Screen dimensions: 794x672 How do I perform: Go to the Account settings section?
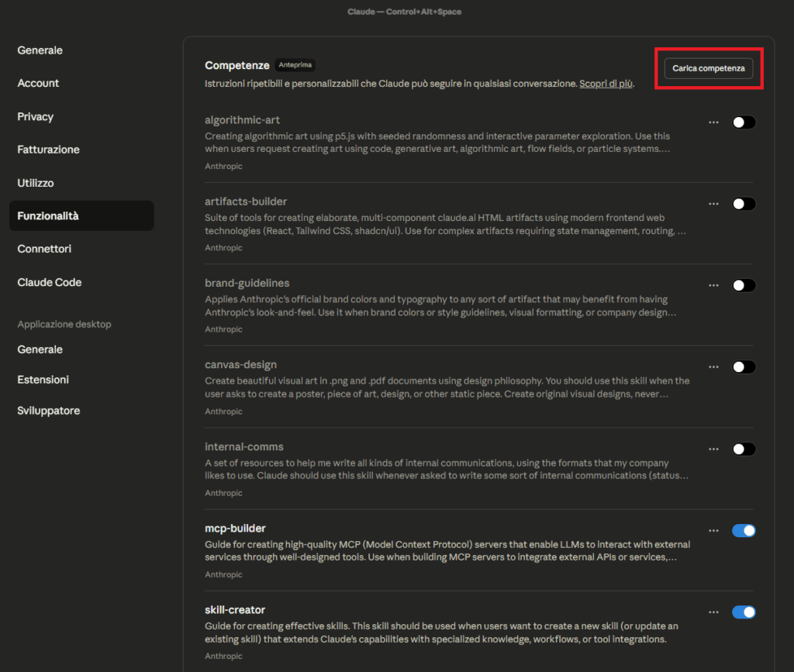tap(39, 83)
